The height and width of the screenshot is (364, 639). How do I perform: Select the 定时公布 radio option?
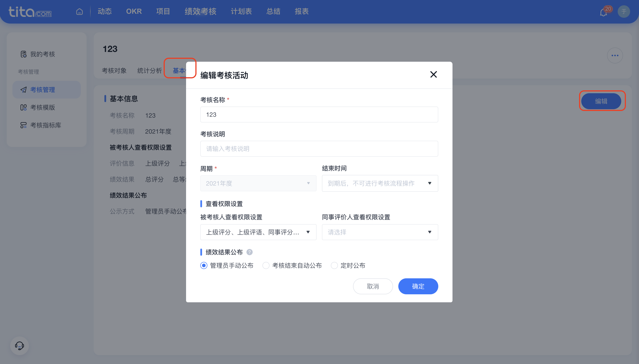(x=334, y=265)
